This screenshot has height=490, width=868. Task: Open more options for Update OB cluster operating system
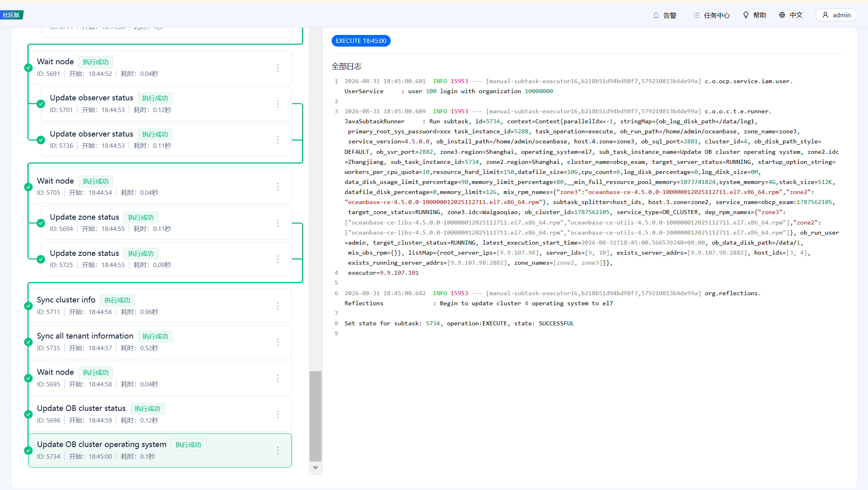278,451
